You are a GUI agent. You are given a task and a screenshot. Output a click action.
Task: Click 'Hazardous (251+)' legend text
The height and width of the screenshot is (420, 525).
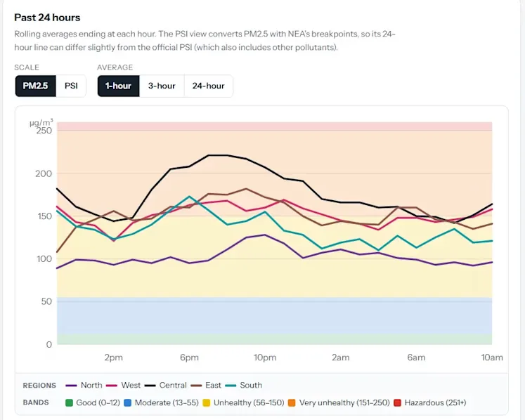pyautogui.click(x=435, y=402)
